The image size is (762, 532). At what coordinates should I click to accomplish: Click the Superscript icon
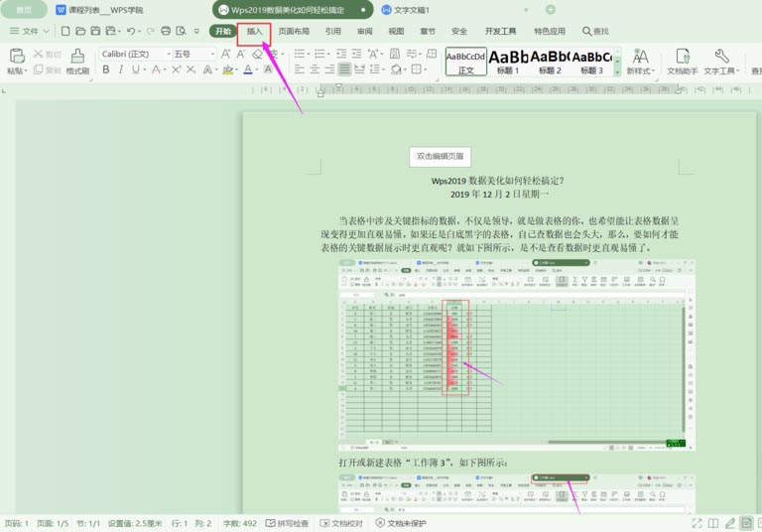pos(176,69)
